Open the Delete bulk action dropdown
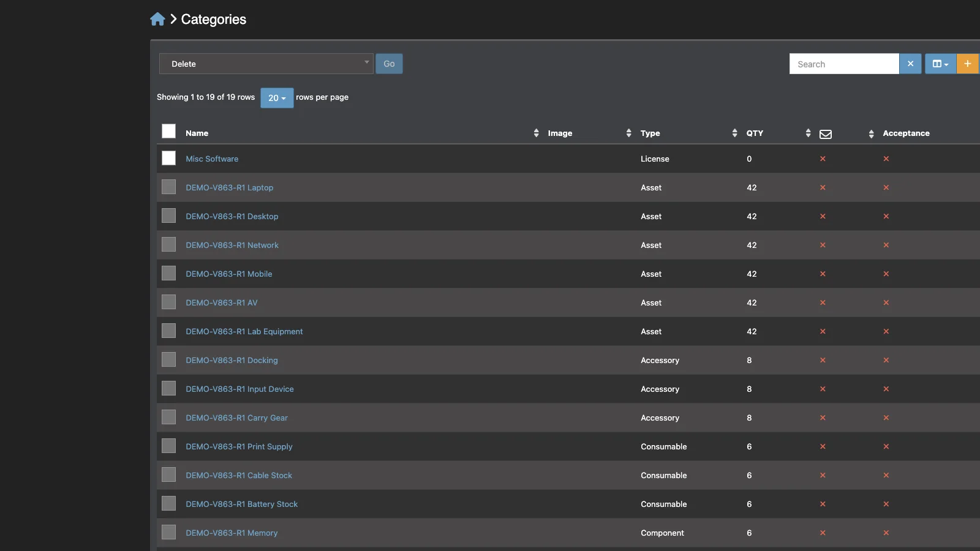 pos(266,64)
